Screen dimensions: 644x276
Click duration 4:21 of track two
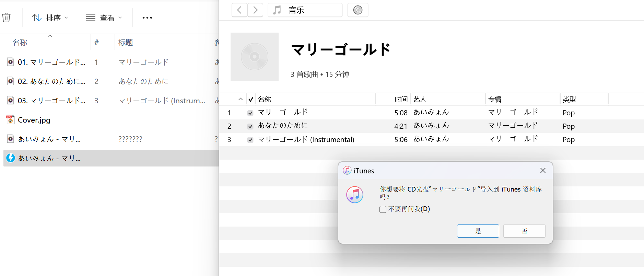[401, 126]
